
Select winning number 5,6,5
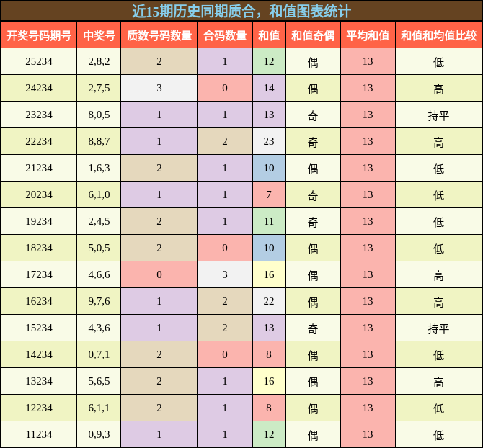[x=99, y=381]
